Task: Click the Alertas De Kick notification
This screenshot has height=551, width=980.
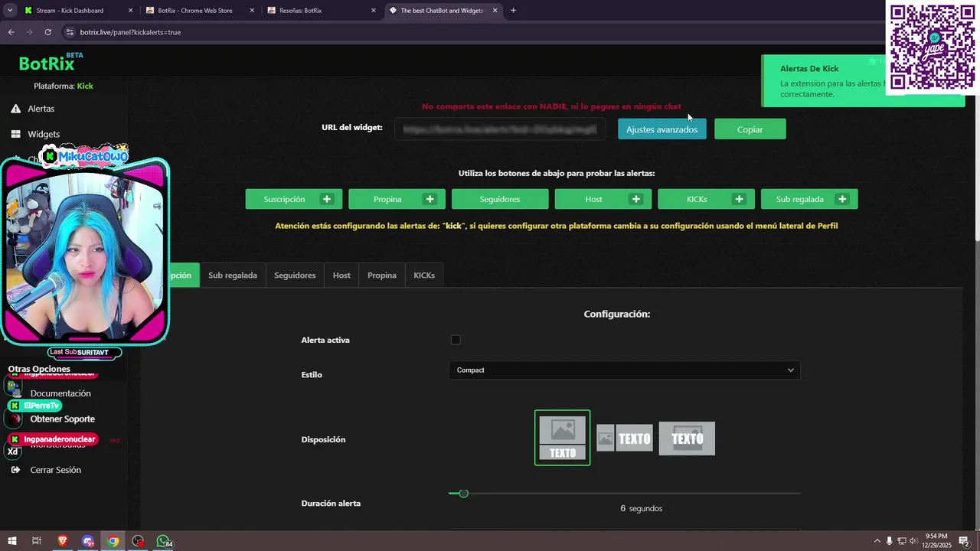Action: [x=863, y=81]
